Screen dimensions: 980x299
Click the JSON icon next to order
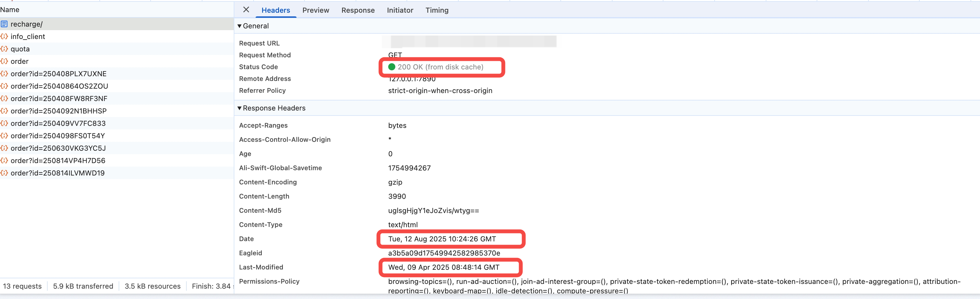click(4, 61)
